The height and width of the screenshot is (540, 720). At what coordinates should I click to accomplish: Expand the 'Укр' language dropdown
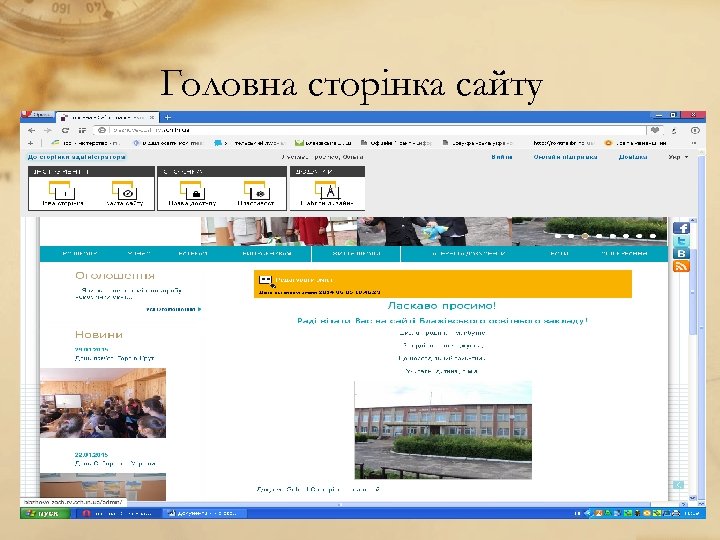(x=678, y=157)
